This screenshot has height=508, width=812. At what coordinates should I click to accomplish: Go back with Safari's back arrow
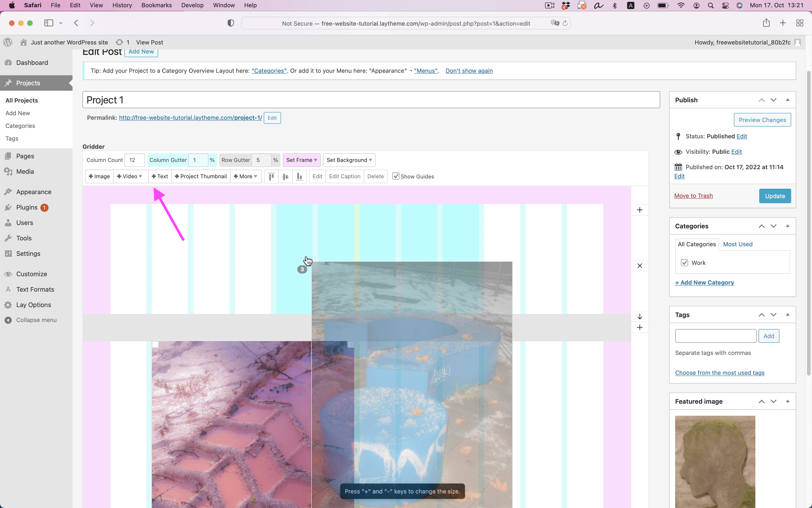click(x=76, y=23)
